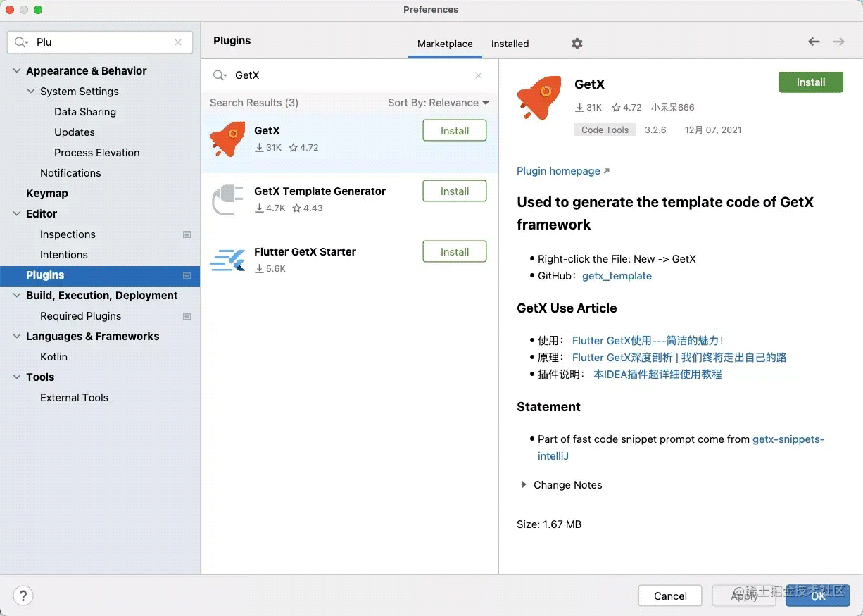863x616 pixels.
Task: Select Inspections under Editor
Action: tap(68, 234)
